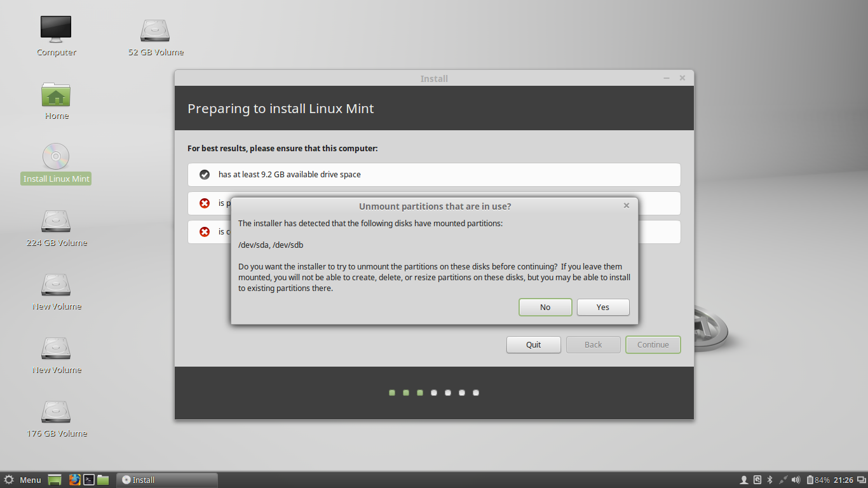Click the Install window taskbar entry
Viewport: 868px width, 488px height.
pyautogui.click(x=167, y=480)
